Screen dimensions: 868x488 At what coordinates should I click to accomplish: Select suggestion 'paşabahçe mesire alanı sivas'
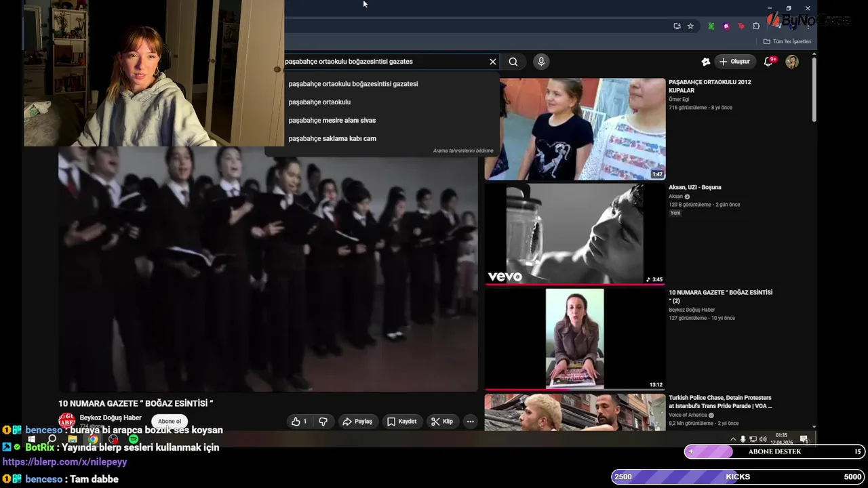pos(332,121)
